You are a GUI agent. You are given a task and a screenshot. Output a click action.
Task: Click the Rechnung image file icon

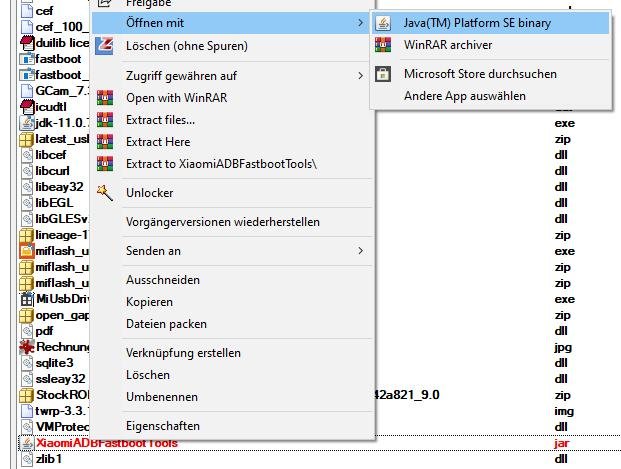point(27,347)
